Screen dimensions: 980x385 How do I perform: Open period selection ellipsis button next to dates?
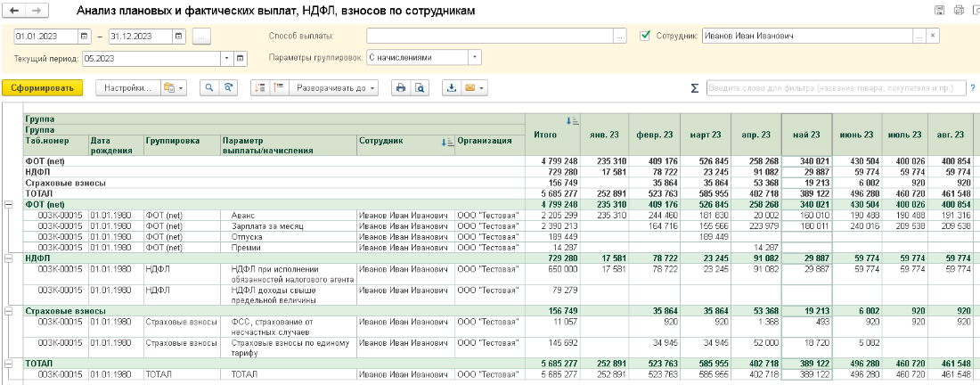point(200,37)
